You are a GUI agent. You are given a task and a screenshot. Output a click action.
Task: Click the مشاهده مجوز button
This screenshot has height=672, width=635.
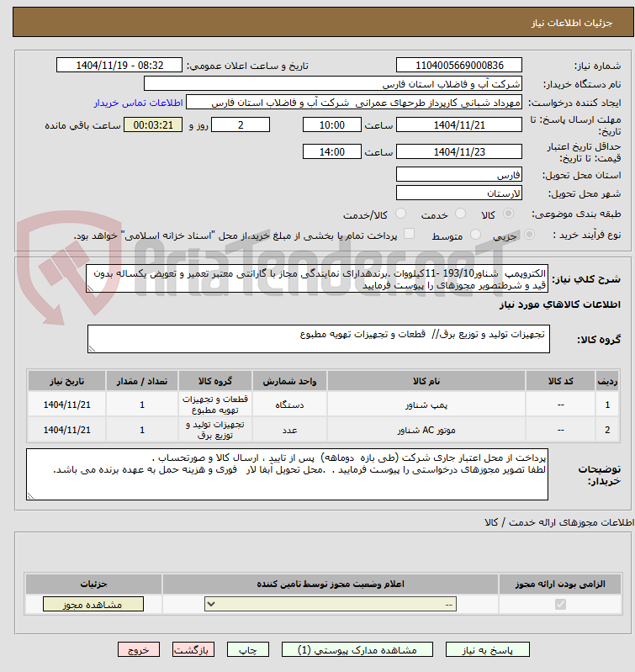[x=93, y=604]
